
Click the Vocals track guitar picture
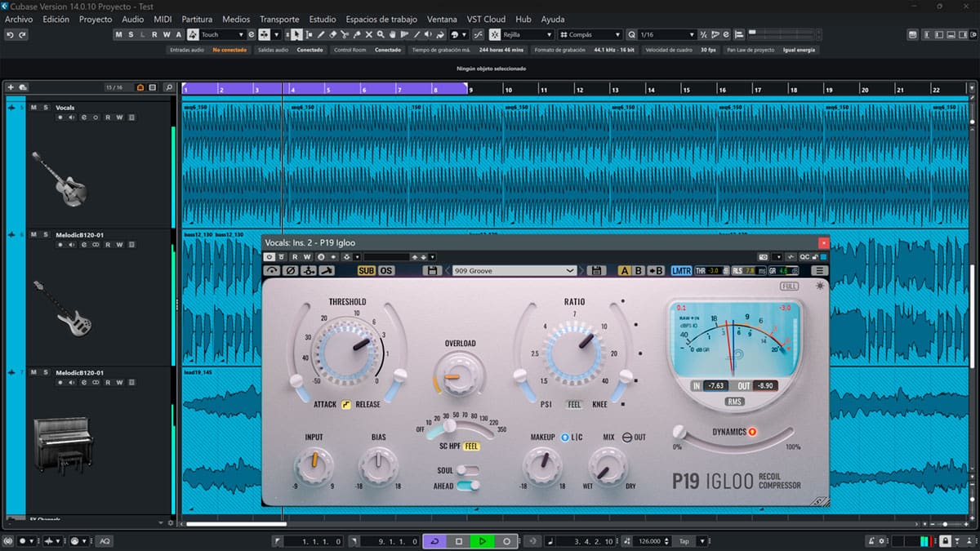(x=59, y=178)
